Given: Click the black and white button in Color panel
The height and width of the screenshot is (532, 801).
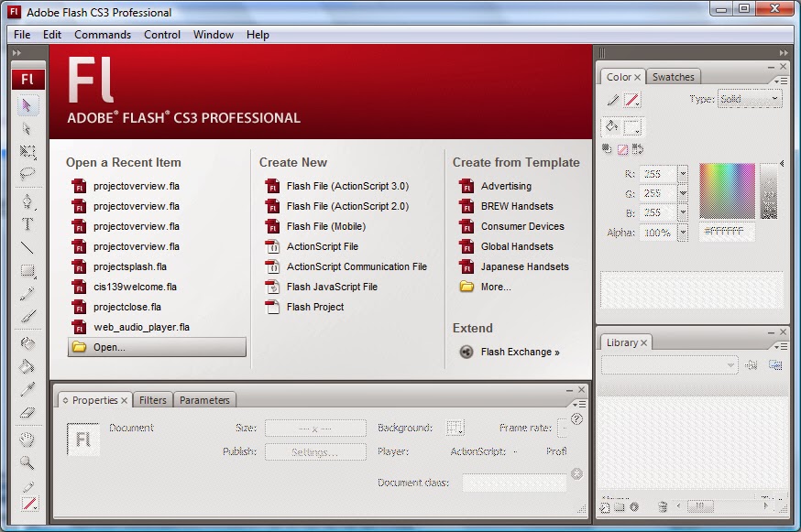Looking at the screenshot, I should (607, 149).
